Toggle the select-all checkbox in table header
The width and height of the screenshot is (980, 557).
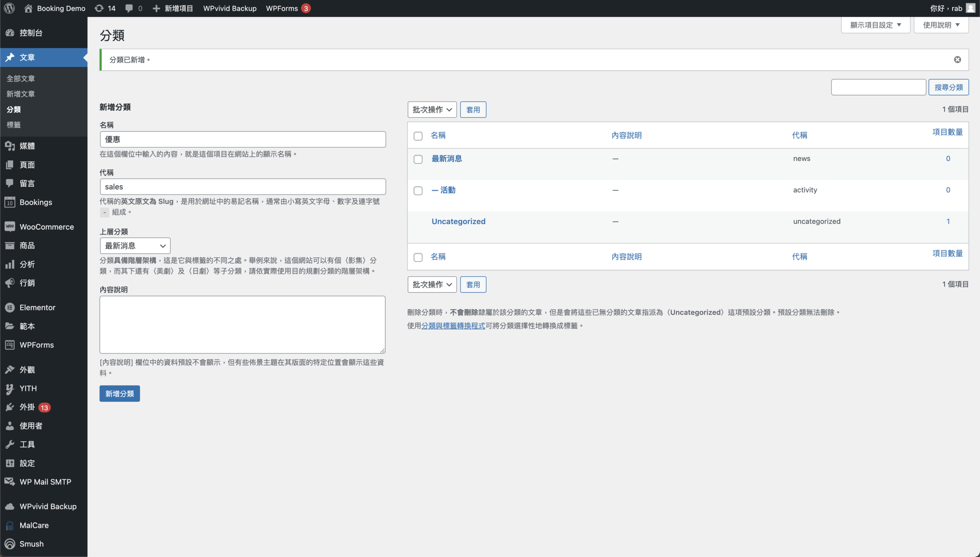click(x=418, y=136)
